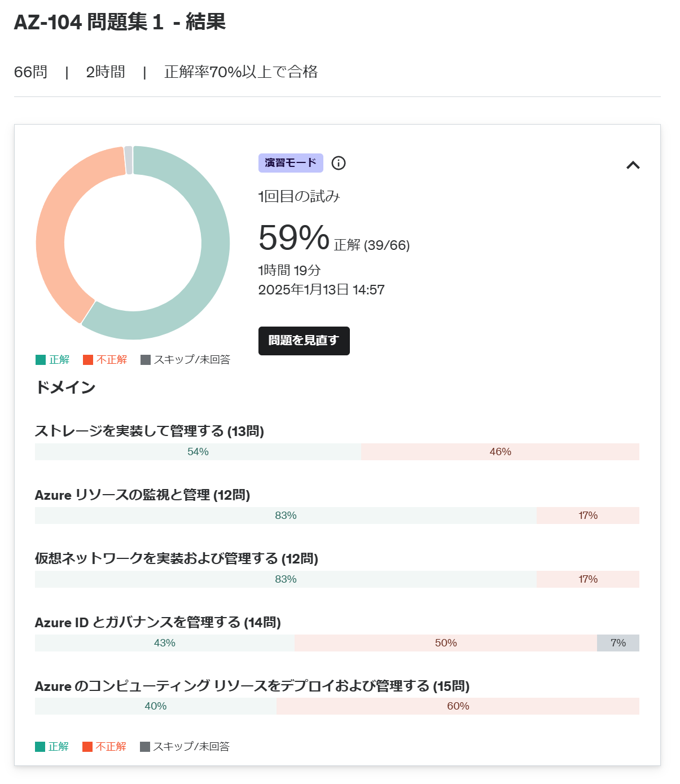
Task: Click the green 正解 swatch under the donut chart
Action: 41,360
